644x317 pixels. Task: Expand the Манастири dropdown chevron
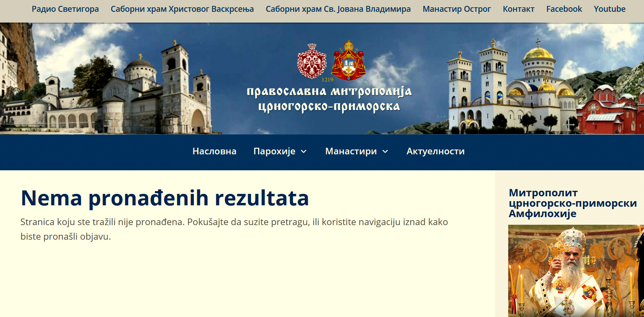(x=385, y=152)
